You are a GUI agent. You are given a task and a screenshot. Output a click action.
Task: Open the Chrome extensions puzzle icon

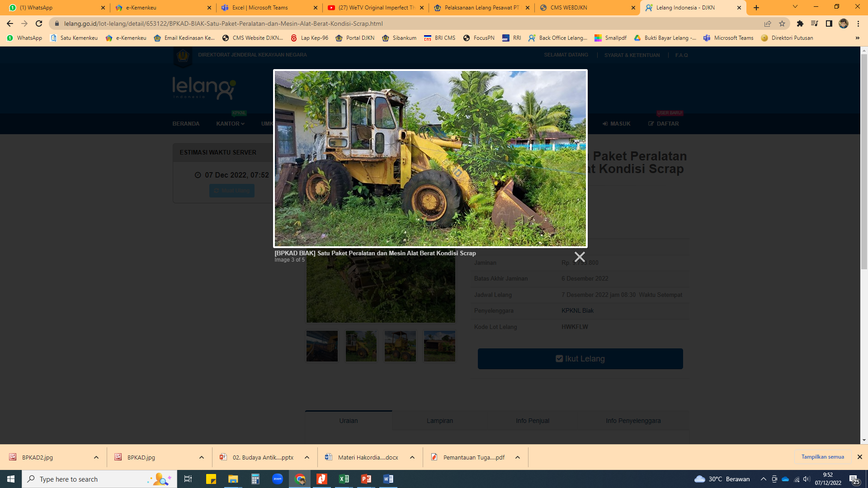800,23
